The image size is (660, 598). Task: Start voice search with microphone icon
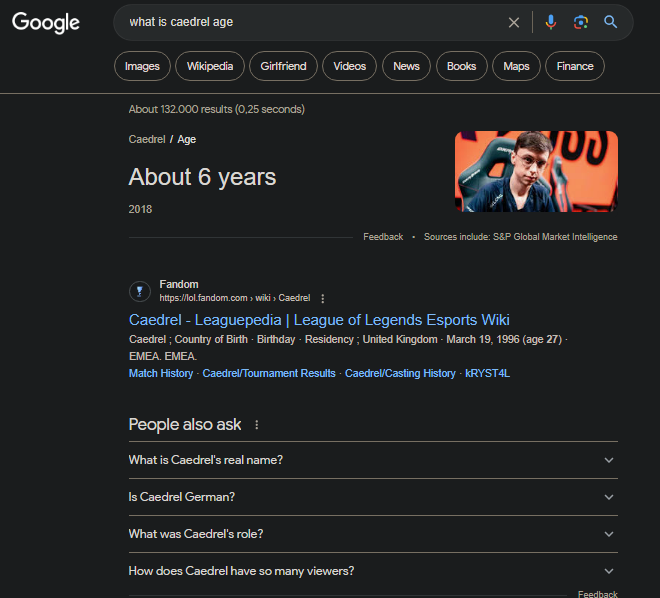[551, 22]
